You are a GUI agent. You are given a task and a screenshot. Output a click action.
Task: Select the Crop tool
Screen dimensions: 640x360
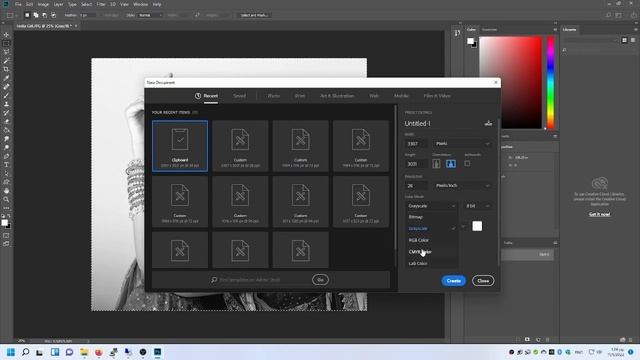pos(6,69)
